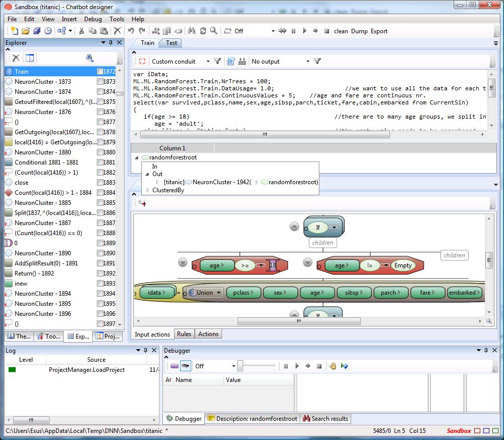Click the Undo arrow in main toolbar
Screen dimensions: 504x440
tap(131, 31)
